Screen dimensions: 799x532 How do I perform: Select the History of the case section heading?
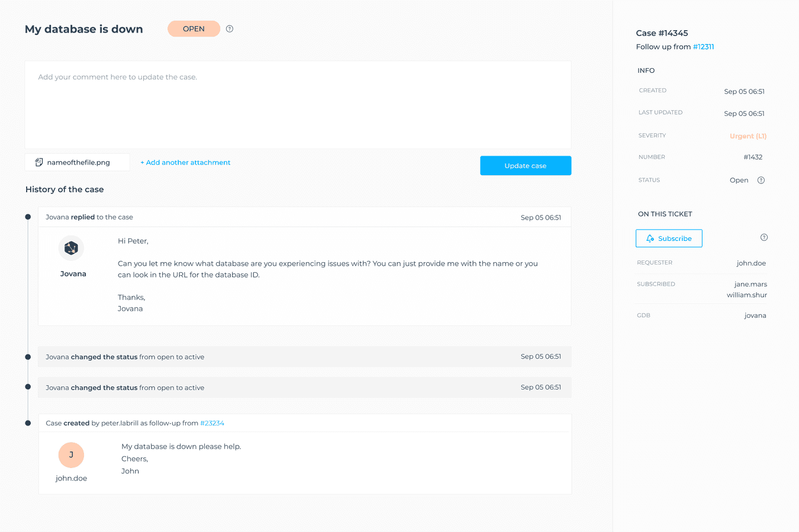64,189
